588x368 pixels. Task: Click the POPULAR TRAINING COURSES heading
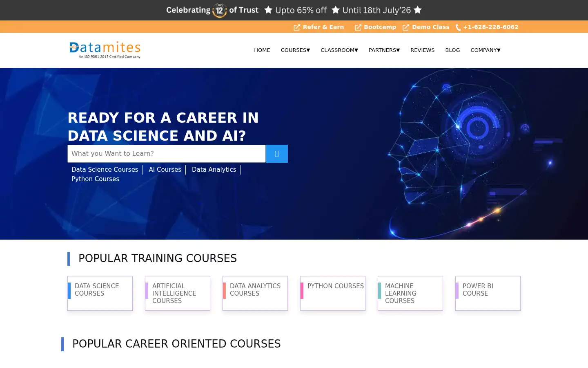pos(158,258)
